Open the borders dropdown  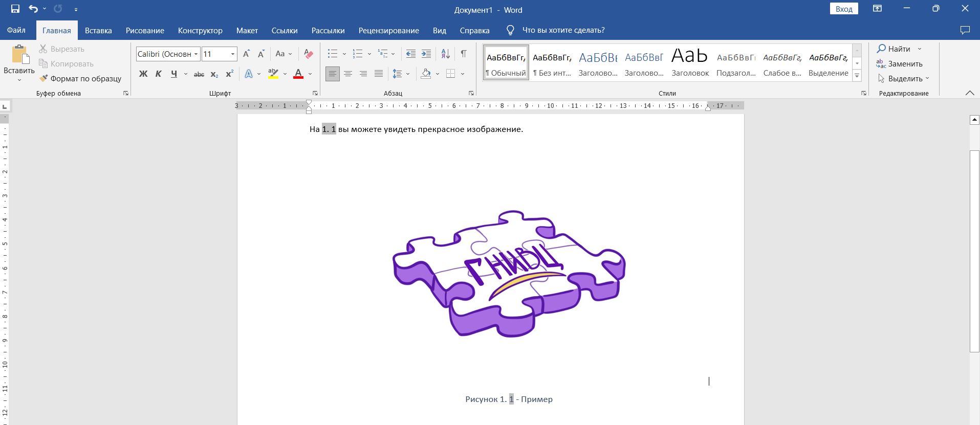pyautogui.click(x=463, y=74)
